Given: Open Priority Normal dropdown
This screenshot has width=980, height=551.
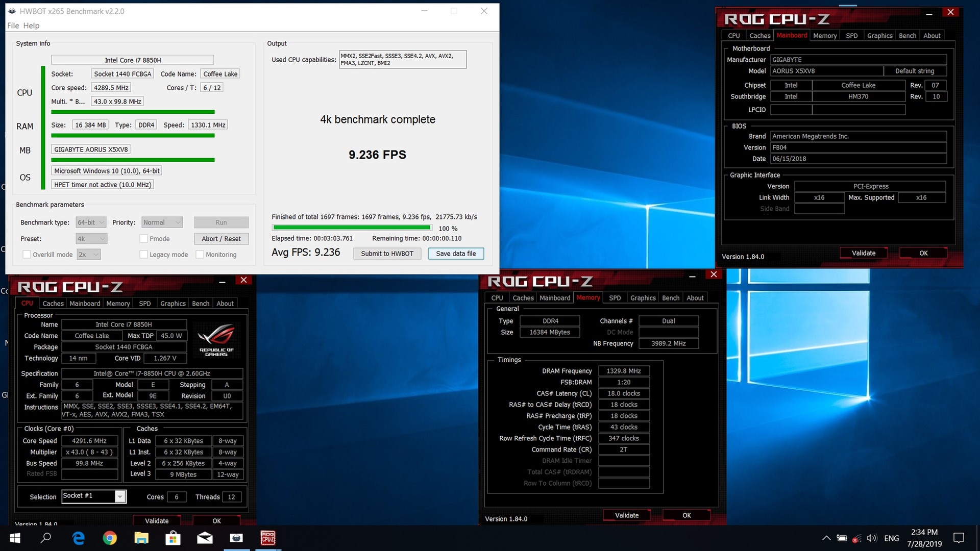Looking at the screenshot, I should click(162, 222).
